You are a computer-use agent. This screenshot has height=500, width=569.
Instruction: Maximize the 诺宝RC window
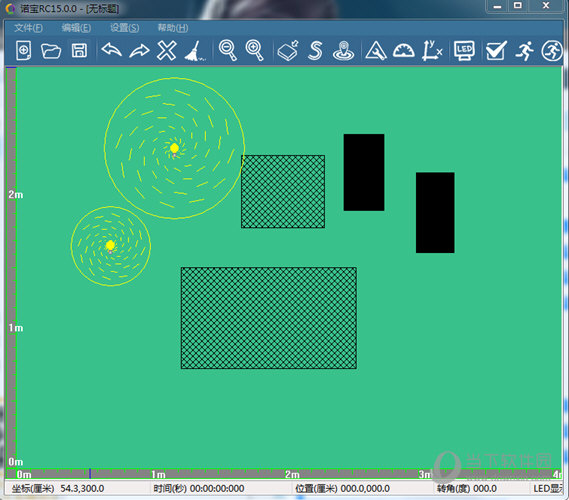(518, 6)
